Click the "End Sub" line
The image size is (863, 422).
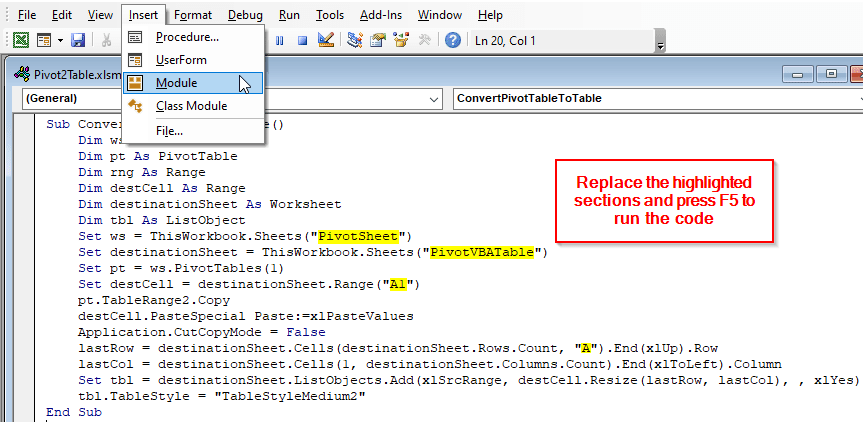click(74, 412)
